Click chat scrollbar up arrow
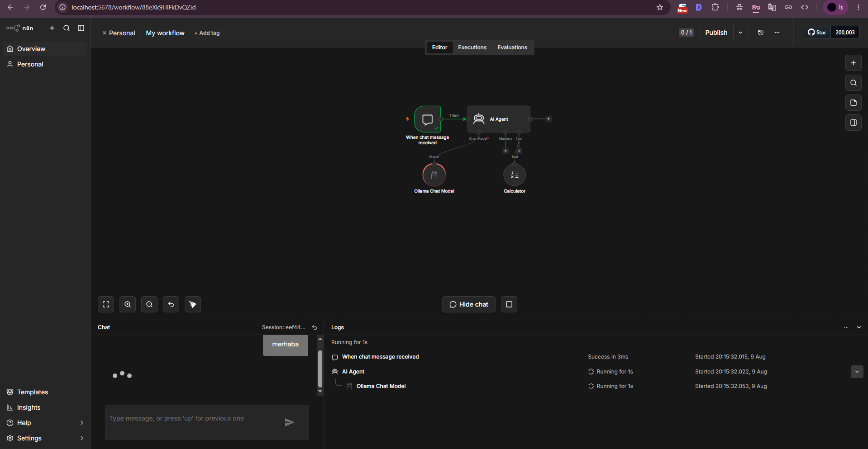This screenshot has height=449, width=868. click(320, 339)
